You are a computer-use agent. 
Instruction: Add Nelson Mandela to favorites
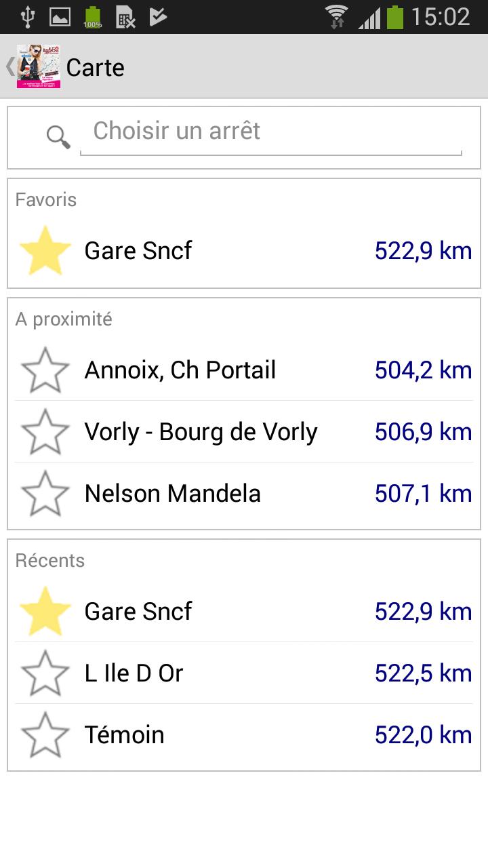[x=45, y=494]
